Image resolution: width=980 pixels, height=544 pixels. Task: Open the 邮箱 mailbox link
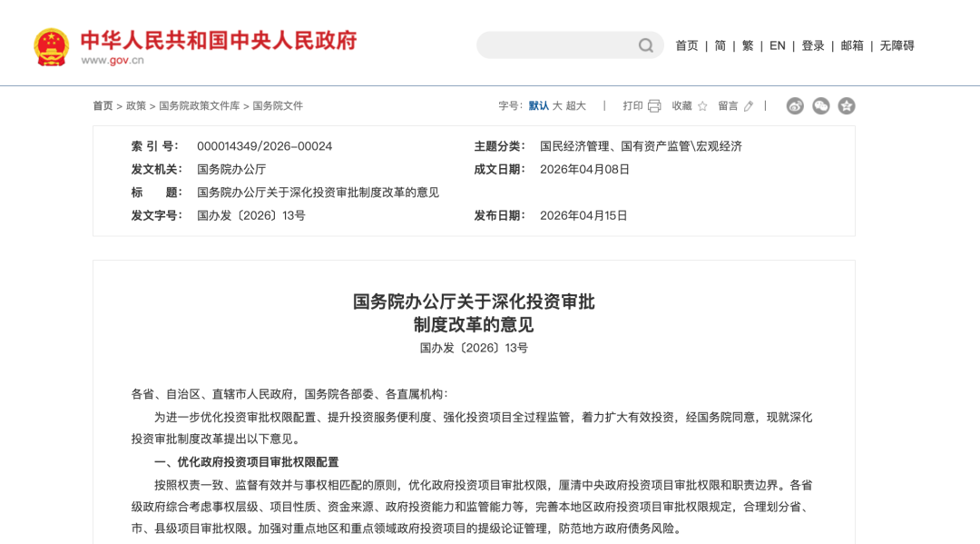[x=852, y=45]
